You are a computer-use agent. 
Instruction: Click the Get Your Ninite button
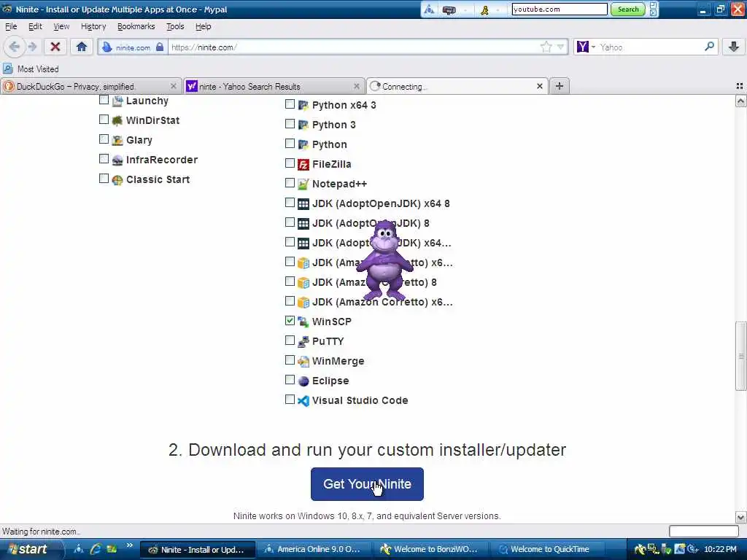(x=367, y=484)
